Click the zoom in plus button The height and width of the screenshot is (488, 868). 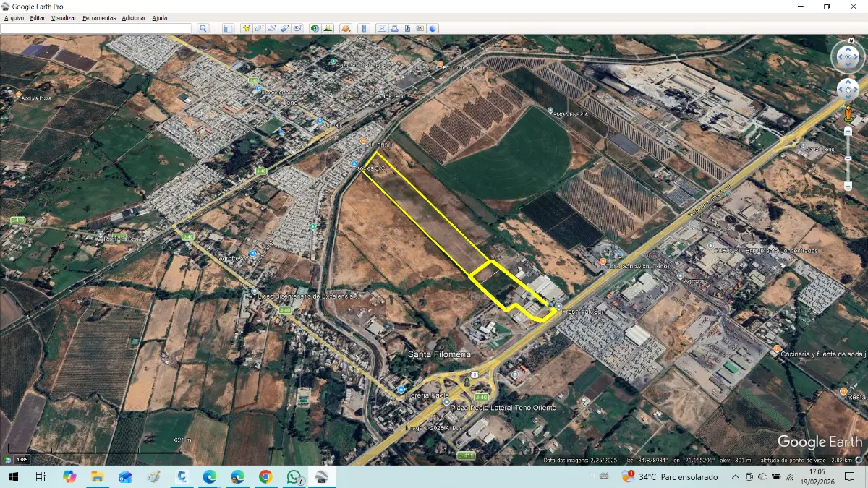[848, 132]
